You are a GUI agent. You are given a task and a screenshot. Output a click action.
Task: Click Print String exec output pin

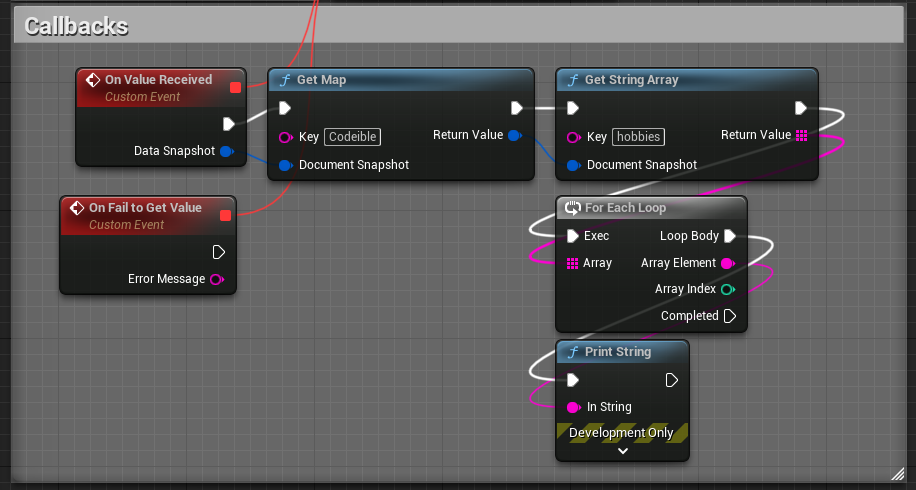pyautogui.click(x=672, y=380)
